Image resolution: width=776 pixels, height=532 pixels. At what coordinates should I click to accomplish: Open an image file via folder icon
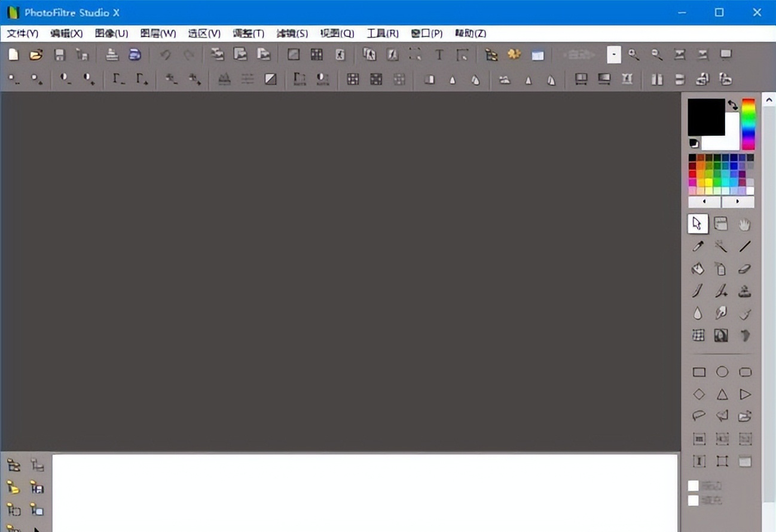[36, 55]
